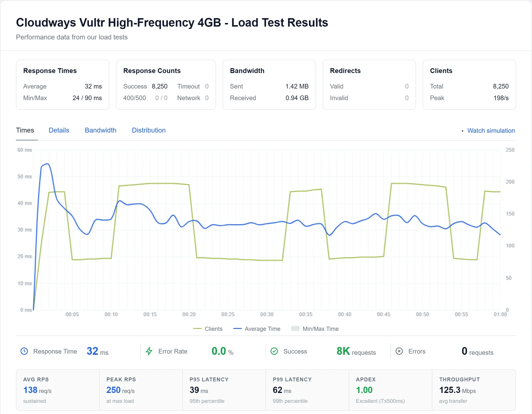The width and height of the screenshot is (532, 414).
Task: Click the THROUGHPUT value 125.3 Mbps
Action: click(458, 390)
